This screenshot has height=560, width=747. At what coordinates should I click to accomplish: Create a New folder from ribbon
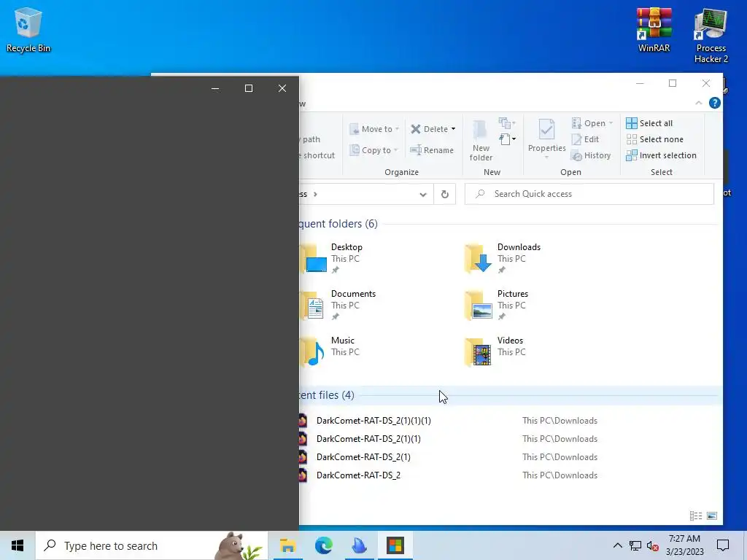coord(481,141)
